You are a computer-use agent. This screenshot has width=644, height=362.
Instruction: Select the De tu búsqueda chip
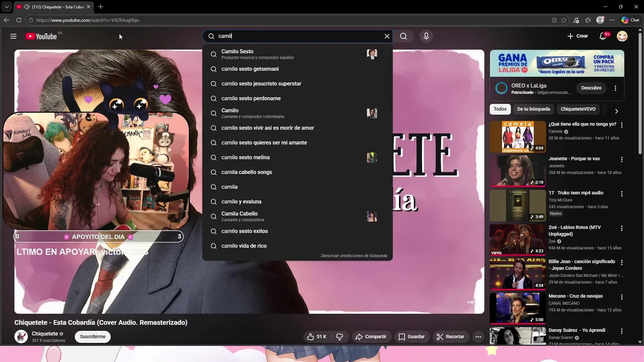click(534, 109)
